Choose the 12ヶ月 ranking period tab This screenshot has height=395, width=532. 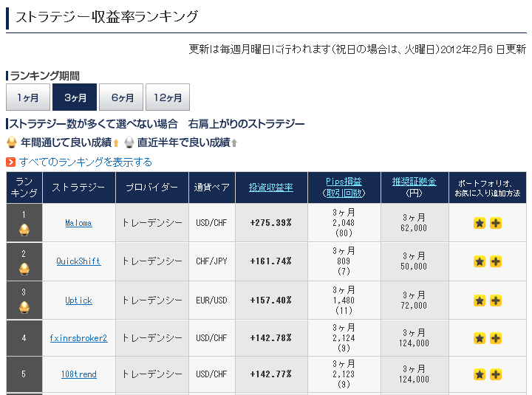click(168, 97)
